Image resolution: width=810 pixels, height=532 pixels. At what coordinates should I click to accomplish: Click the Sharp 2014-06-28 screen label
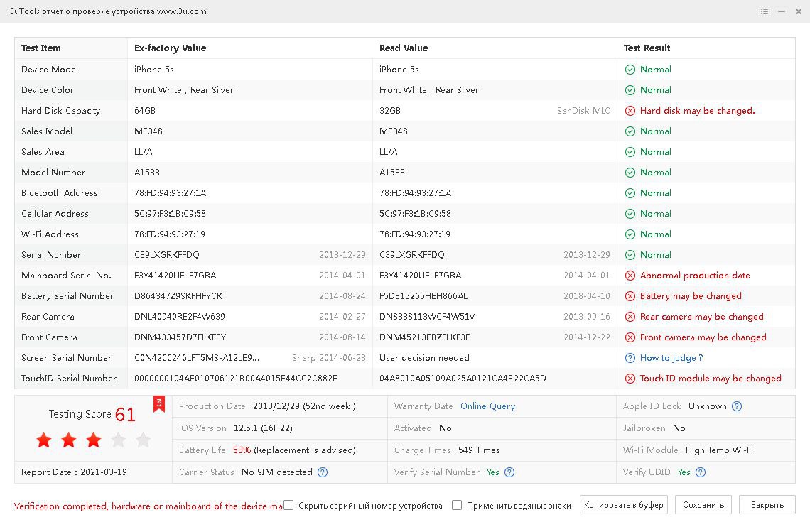328,358
